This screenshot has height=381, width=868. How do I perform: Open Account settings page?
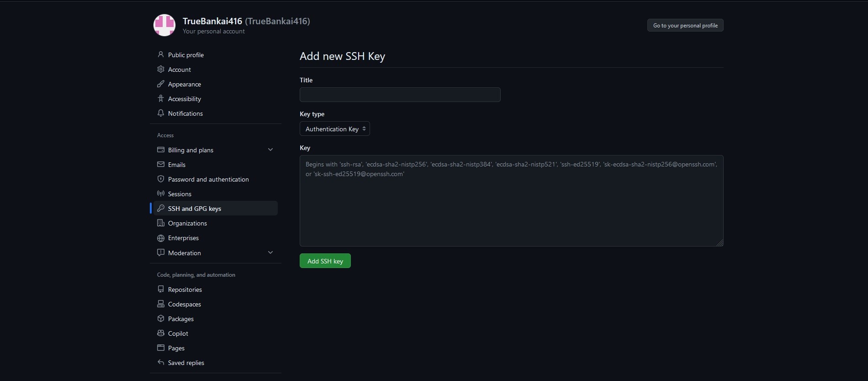pyautogui.click(x=216, y=69)
